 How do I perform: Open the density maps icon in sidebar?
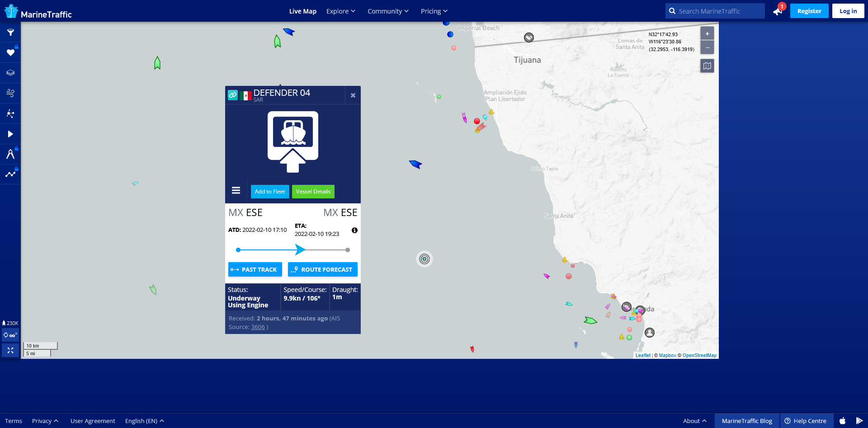pyautogui.click(x=10, y=113)
